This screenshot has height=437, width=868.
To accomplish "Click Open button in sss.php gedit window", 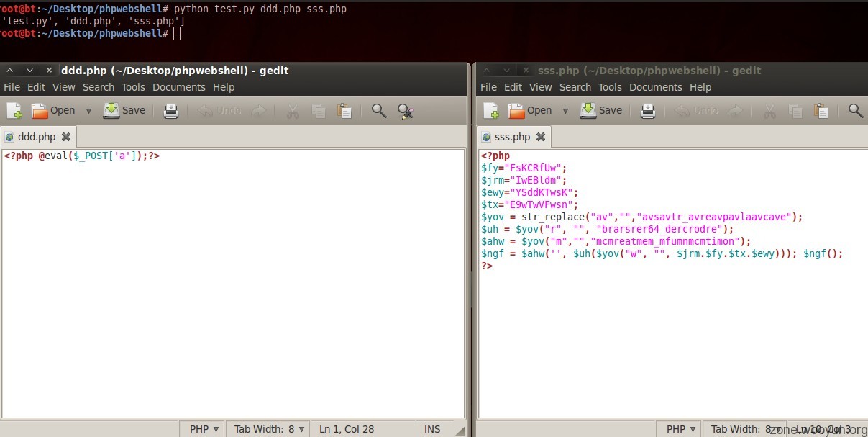I will click(x=530, y=110).
